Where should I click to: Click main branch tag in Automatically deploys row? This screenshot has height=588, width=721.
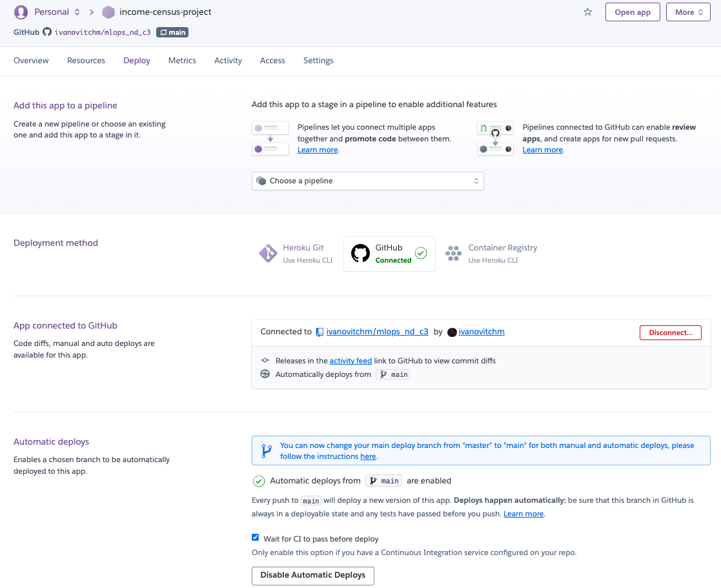(x=392, y=374)
